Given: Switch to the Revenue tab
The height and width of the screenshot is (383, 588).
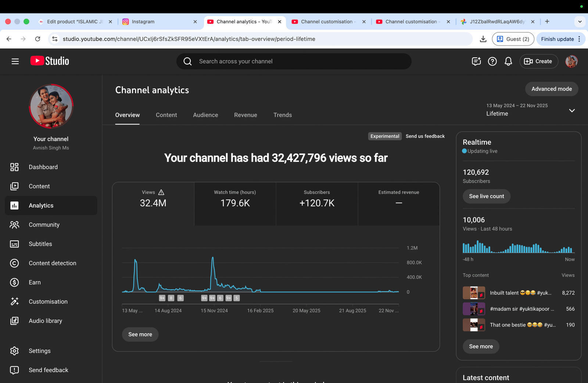Looking at the screenshot, I should pyautogui.click(x=245, y=115).
